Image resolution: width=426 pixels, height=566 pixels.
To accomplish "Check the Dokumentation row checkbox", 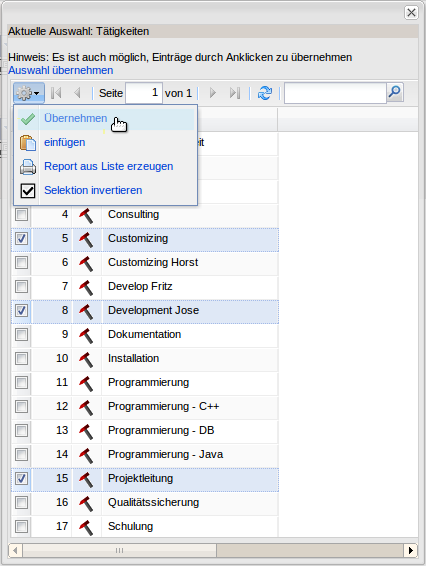I will 21,335.
